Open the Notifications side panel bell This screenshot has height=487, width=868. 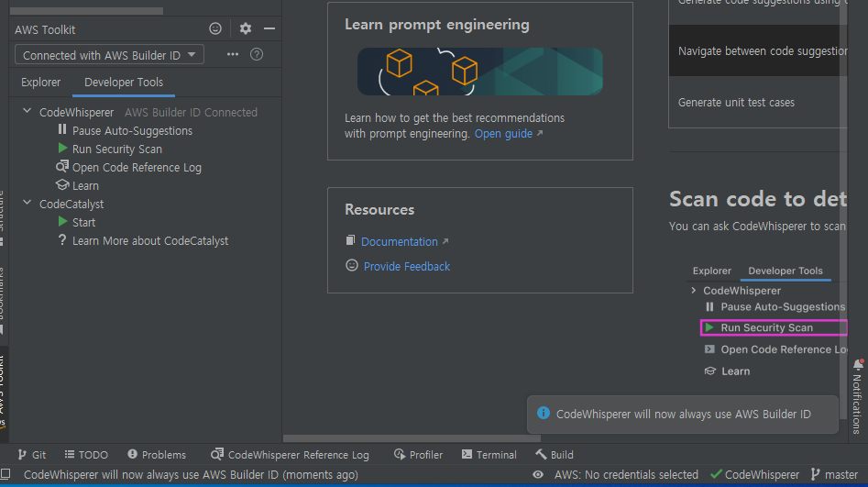(x=858, y=364)
